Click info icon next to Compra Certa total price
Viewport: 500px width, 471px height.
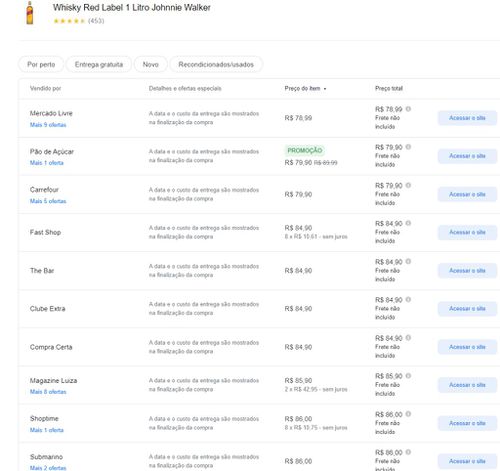[x=408, y=338]
